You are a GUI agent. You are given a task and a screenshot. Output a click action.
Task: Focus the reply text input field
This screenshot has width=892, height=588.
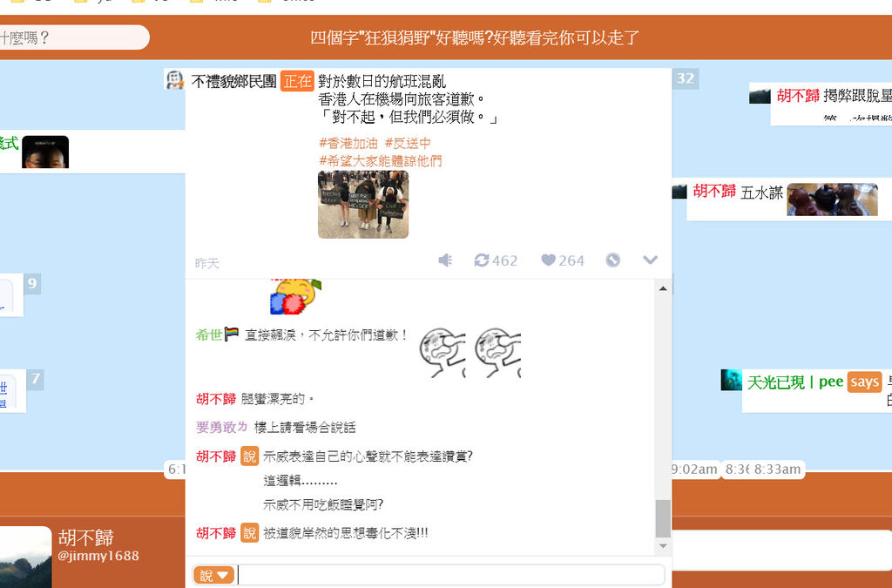coord(450,575)
